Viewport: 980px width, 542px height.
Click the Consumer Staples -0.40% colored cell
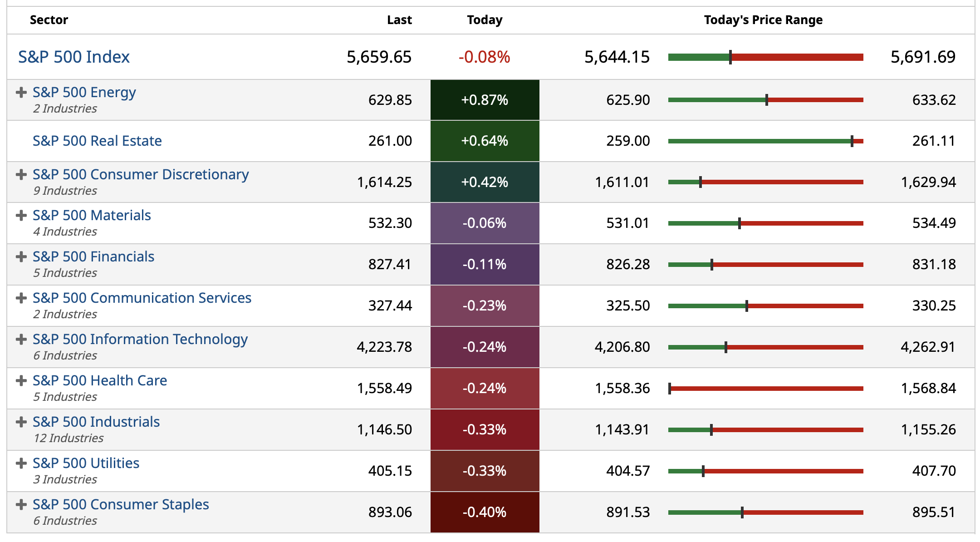click(485, 512)
